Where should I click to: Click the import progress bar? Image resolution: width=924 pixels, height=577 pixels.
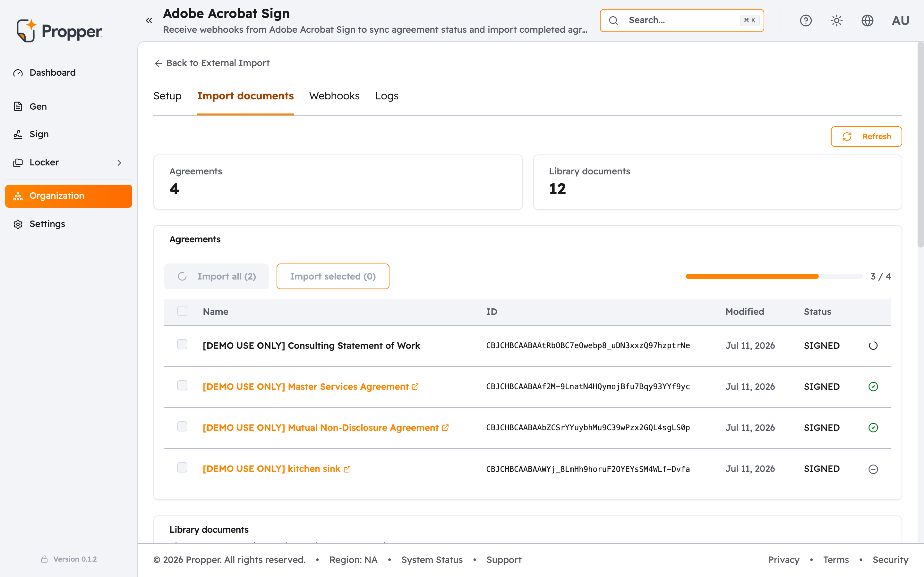(774, 276)
